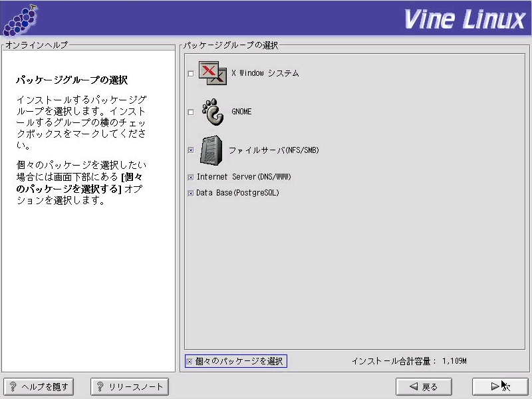Click the bold パッケージグループの選択 help heading
The width and height of the screenshot is (532, 399).
tap(72, 80)
